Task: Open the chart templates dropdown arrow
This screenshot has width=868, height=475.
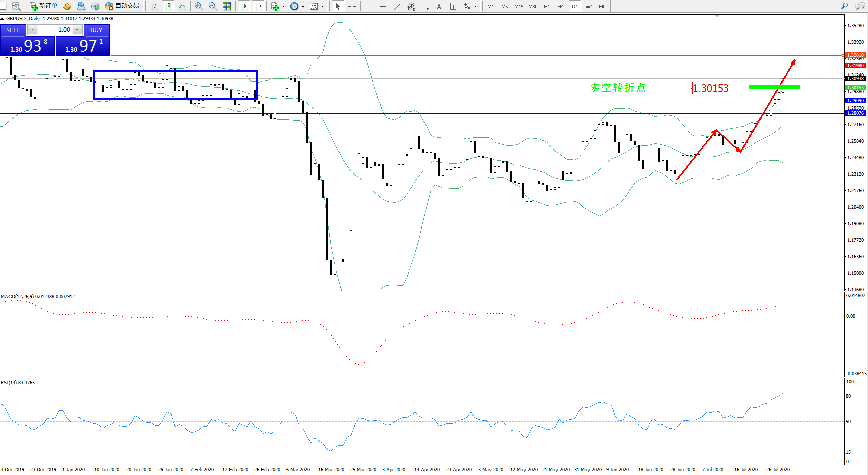Action: pos(322,7)
